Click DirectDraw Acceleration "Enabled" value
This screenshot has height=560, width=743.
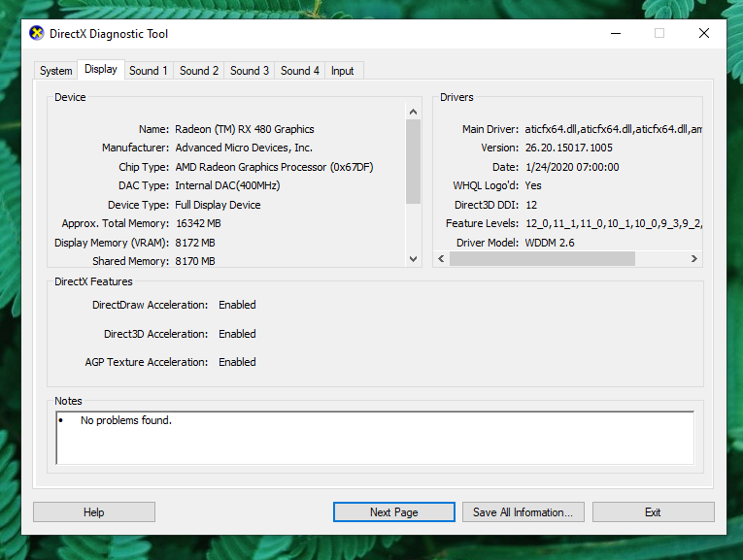click(x=237, y=305)
